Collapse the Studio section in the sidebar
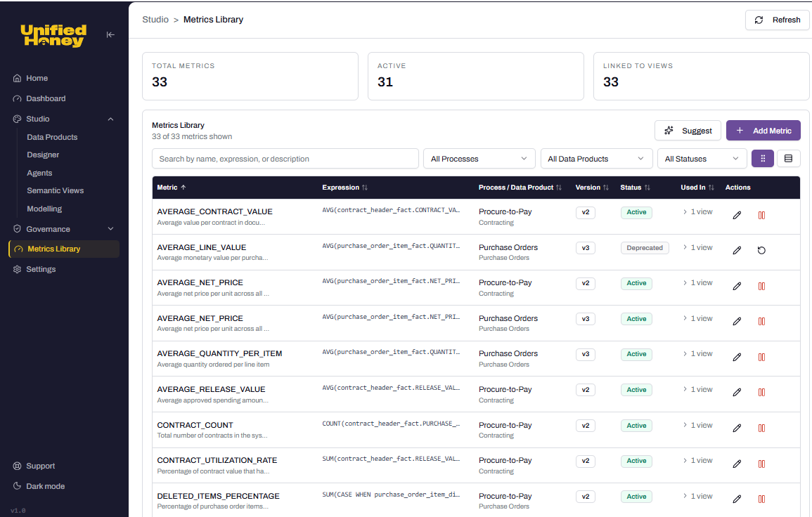Screen dimensions: 812x517 pos(110,119)
